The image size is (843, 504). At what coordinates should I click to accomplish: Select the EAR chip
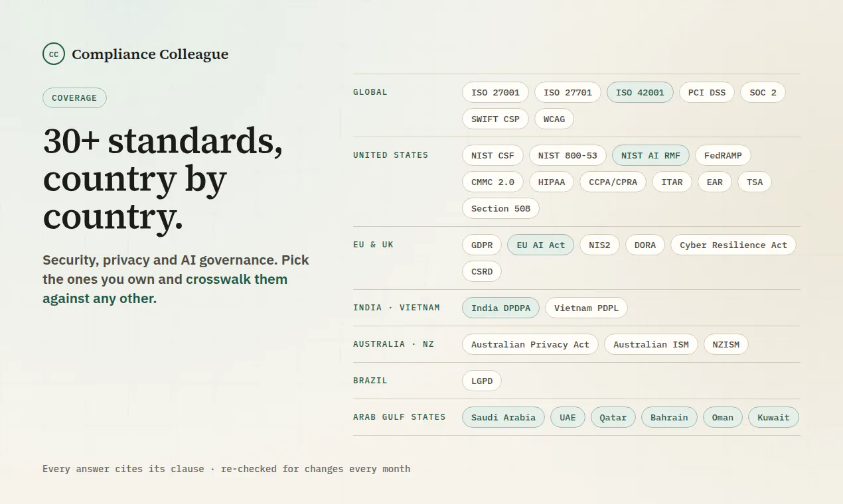[715, 182]
